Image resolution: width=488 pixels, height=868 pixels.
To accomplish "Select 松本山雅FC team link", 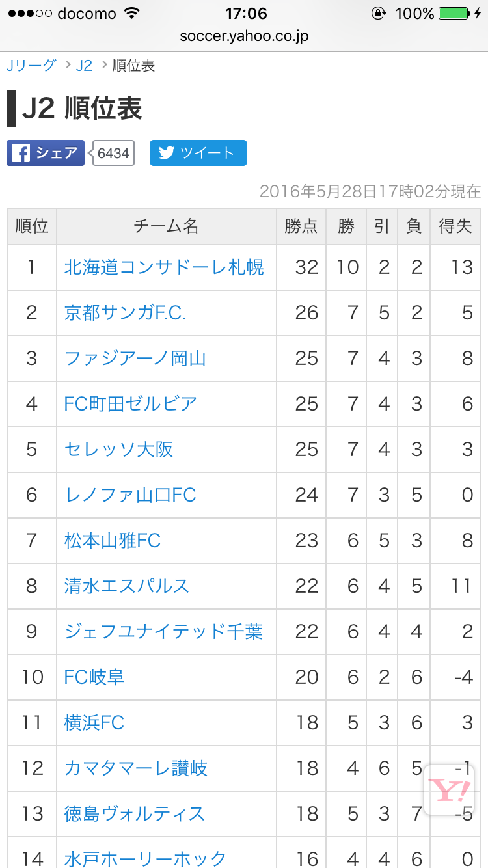I will (112, 541).
